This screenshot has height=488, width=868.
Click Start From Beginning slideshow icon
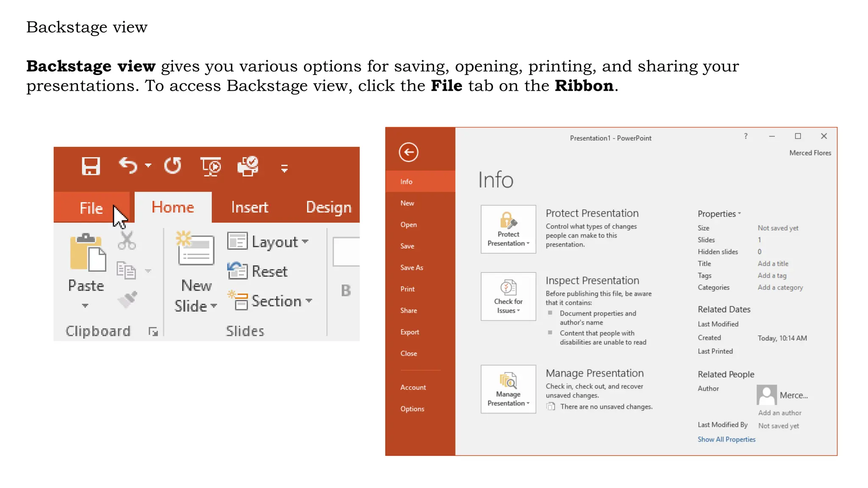coord(211,166)
